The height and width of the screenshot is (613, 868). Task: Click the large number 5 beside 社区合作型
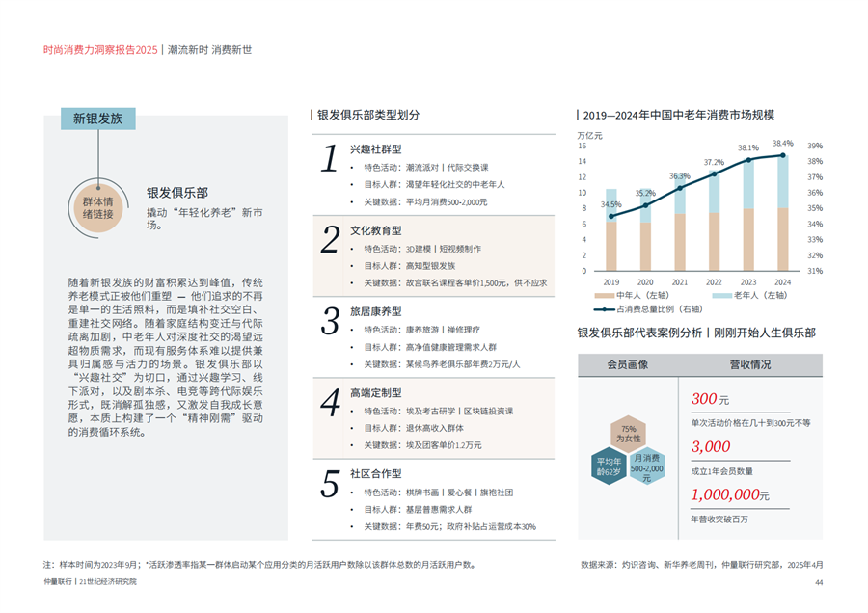tap(330, 483)
